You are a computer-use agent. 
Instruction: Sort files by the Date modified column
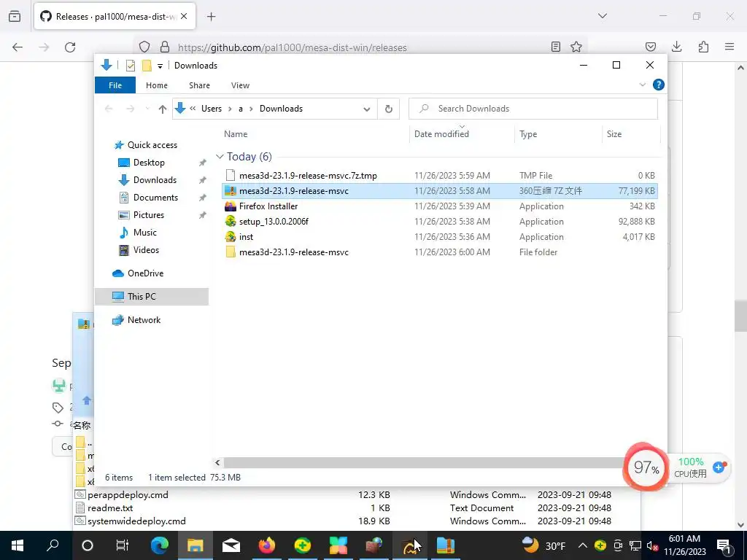point(441,134)
